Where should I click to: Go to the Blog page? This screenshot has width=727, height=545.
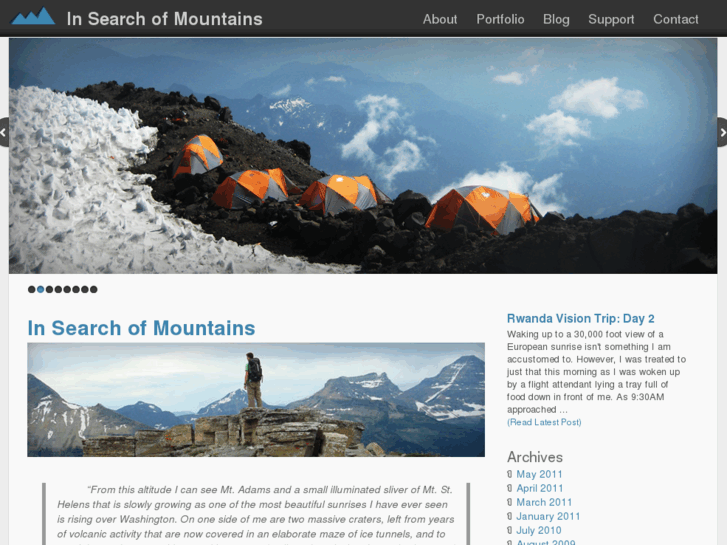[556, 19]
